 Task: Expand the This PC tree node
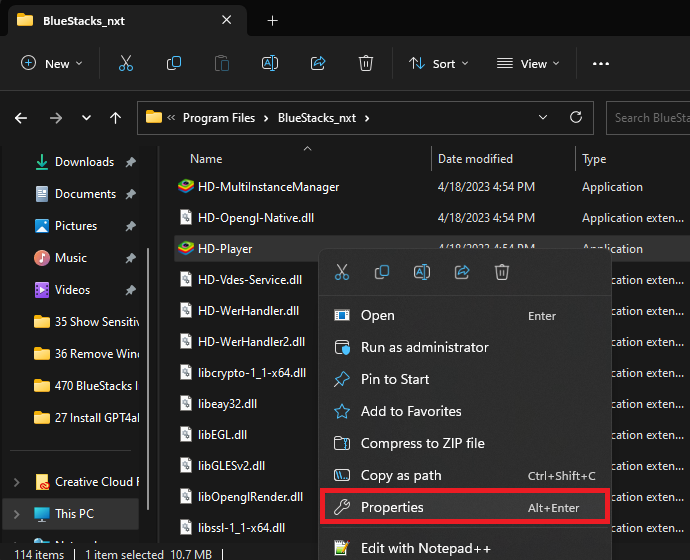click(x=16, y=514)
